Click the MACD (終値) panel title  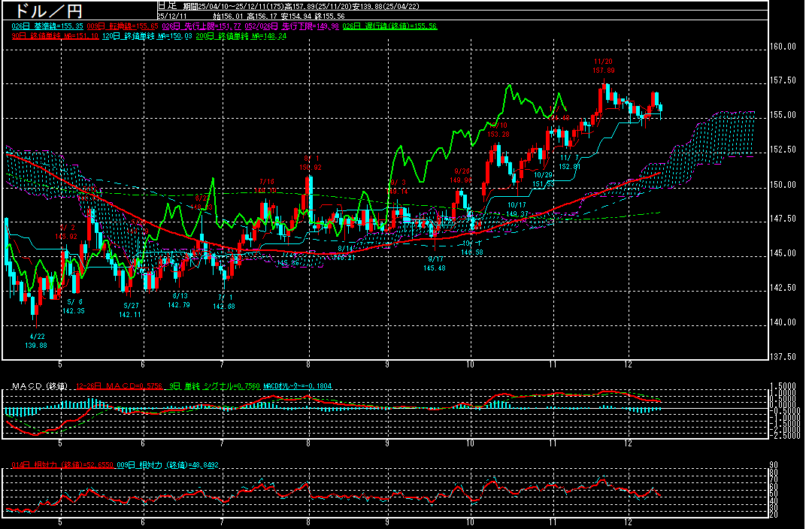[39, 385]
